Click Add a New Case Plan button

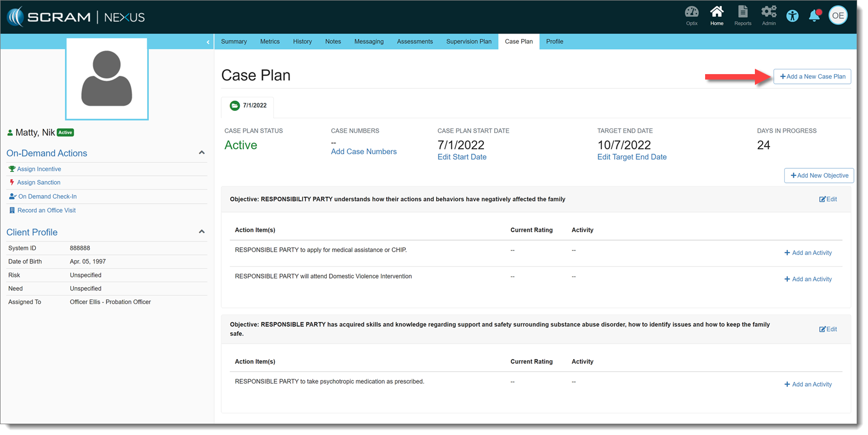(x=812, y=77)
